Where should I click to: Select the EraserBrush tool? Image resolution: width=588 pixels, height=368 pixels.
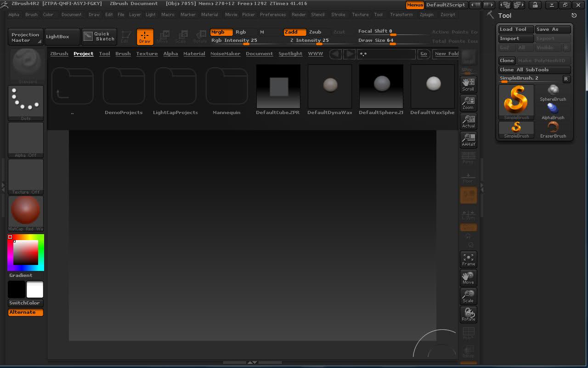point(553,129)
